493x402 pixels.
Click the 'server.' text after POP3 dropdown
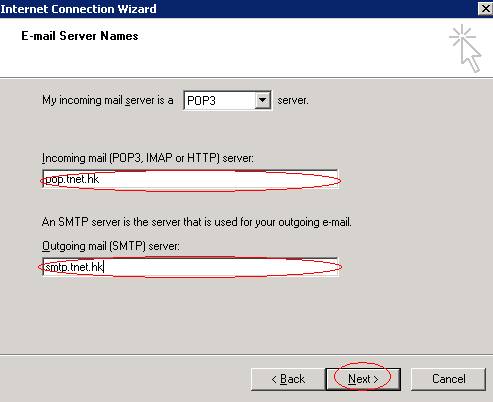pyautogui.click(x=293, y=100)
